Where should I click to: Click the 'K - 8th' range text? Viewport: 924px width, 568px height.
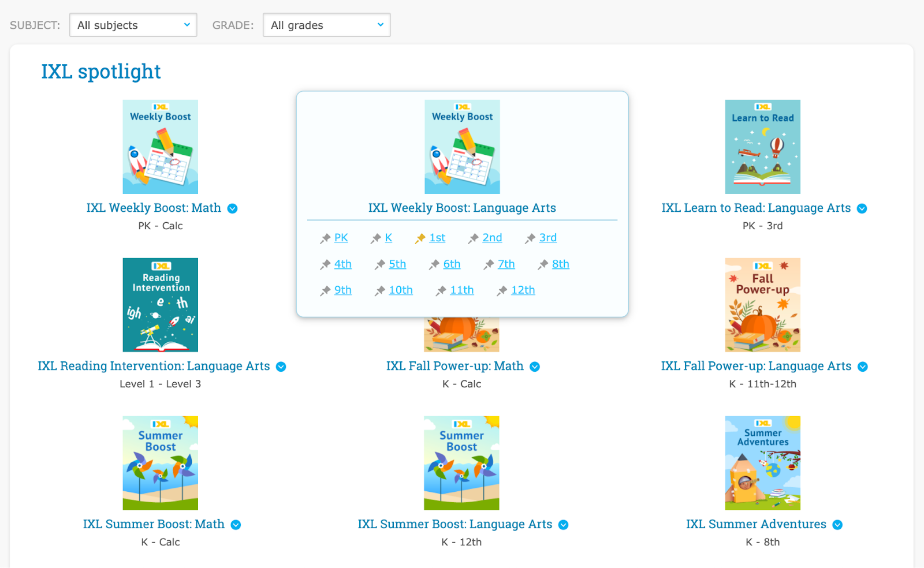pos(763,542)
